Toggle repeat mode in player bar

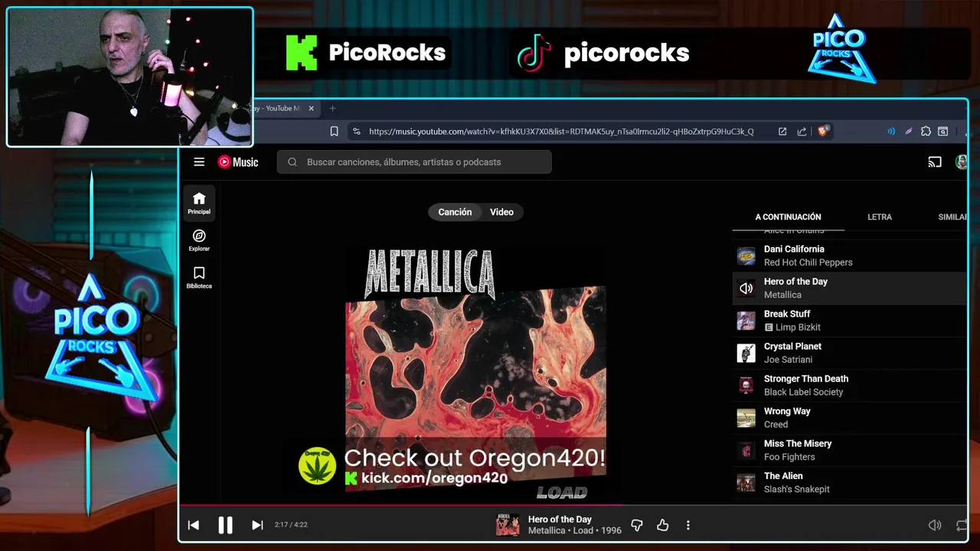pos(962,525)
